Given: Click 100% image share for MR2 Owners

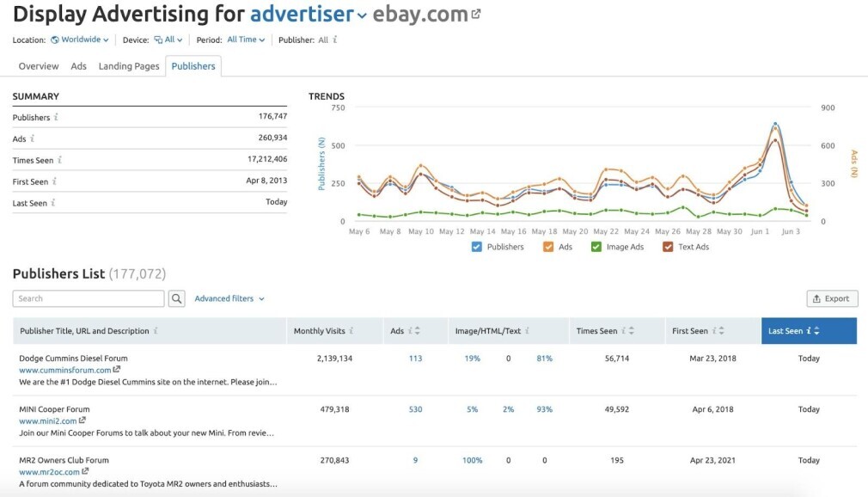Looking at the screenshot, I should [x=472, y=460].
